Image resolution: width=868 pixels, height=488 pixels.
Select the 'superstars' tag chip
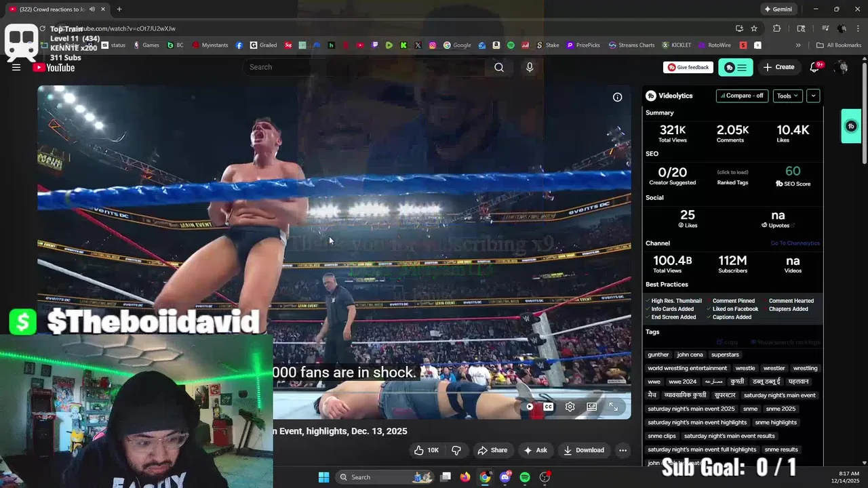pyautogui.click(x=725, y=354)
